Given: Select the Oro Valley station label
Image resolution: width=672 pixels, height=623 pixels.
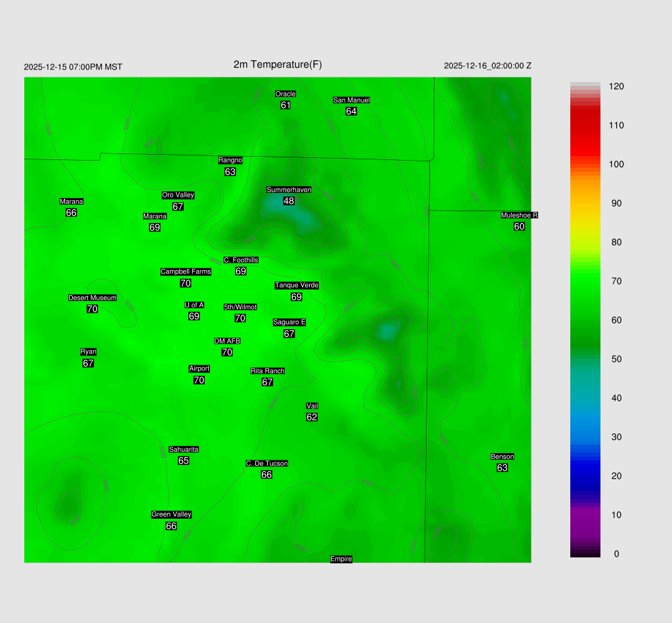Looking at the screenshot, I should pos(178,195).
